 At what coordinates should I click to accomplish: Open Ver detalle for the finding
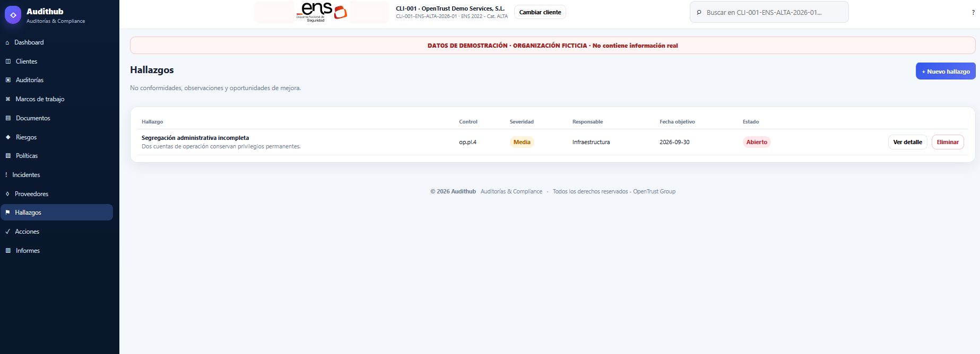tap(907, 142)
